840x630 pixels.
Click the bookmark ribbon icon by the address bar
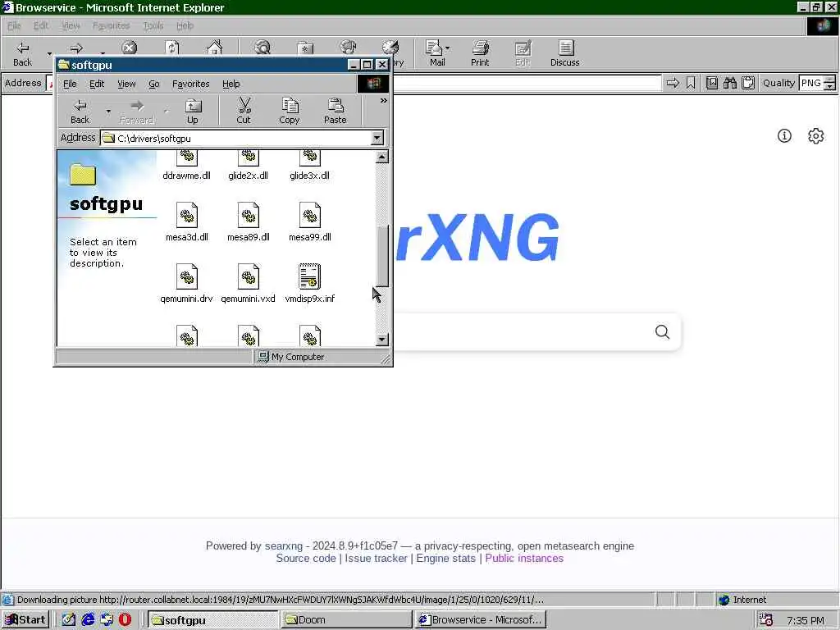coord(691,83)
